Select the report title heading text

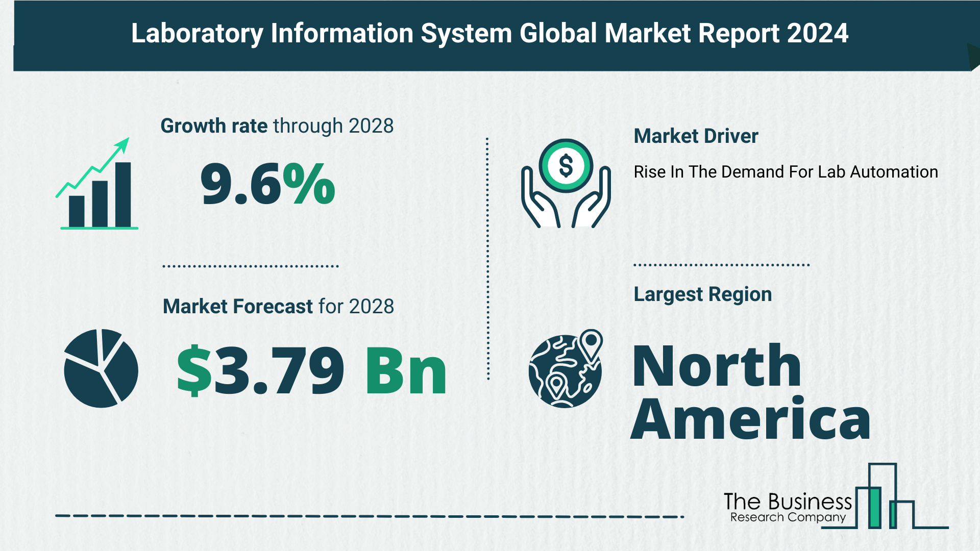pyautogui.click(x=489, y=33)
